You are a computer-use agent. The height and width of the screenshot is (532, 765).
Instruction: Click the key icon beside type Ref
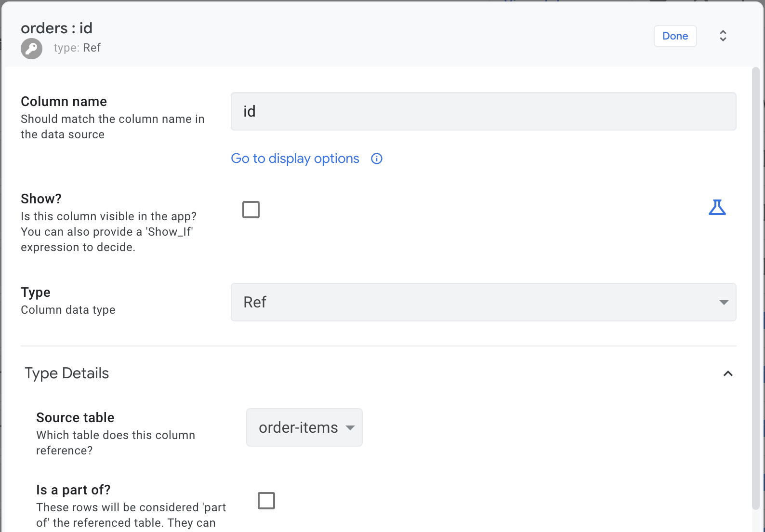coord(31,49)
